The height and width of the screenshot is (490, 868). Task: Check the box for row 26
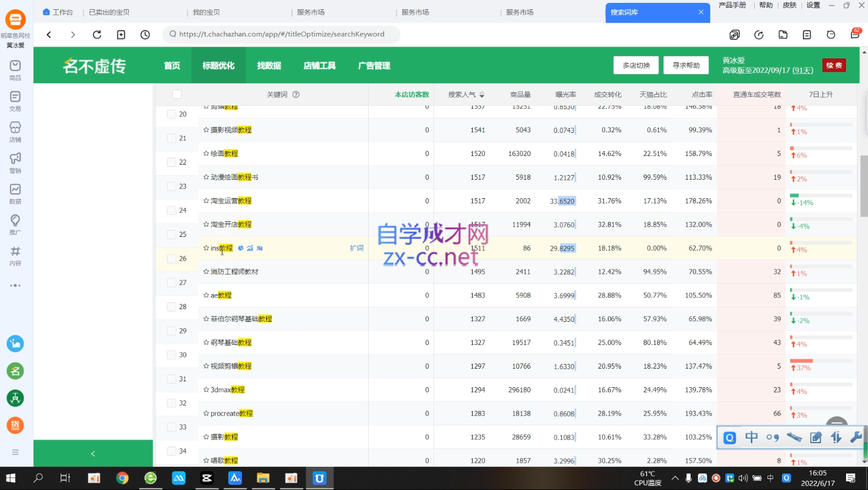coord(172,259)
